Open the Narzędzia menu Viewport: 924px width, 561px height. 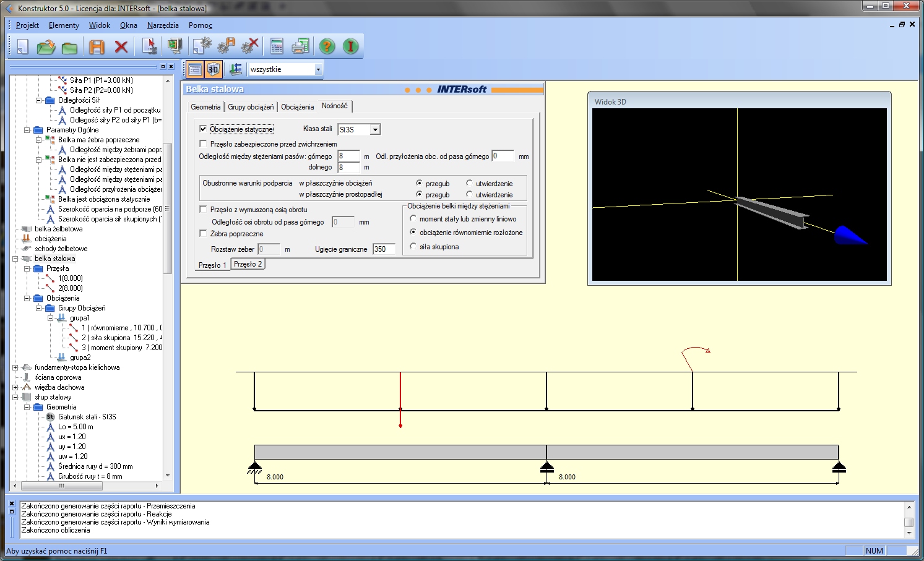click(163, 25)
